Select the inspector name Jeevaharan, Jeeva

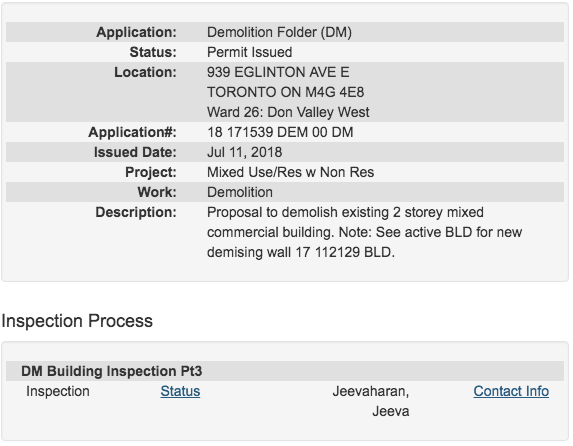[x=371, y=401]
